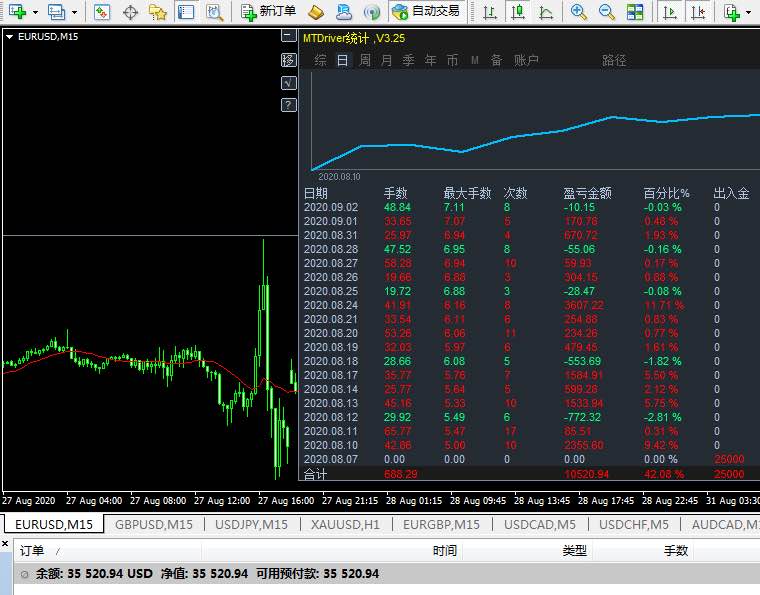Screen dimensions: 760x595
Task: Select the EURUSD,M15 chart tab
Action: pos(54,525)
